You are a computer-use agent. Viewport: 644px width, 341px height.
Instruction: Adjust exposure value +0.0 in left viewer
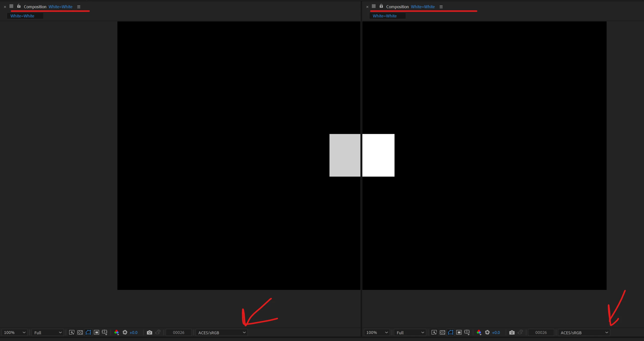(x=134, y=333)
